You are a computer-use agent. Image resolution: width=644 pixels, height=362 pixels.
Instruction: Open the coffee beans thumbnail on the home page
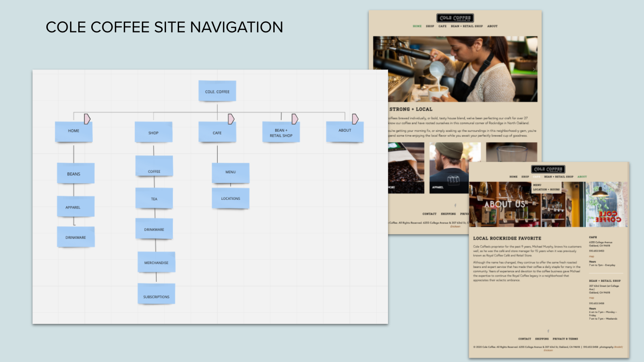(406, 168)
